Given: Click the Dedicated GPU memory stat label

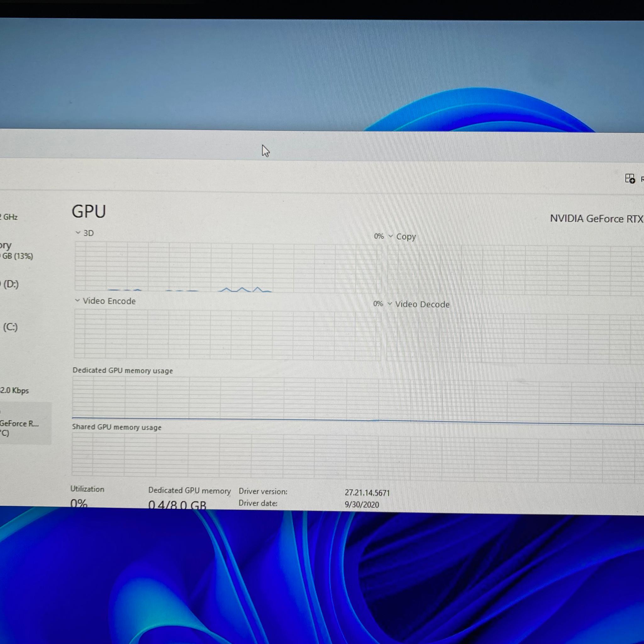Looking at the screenshot, I should [189, 490].
